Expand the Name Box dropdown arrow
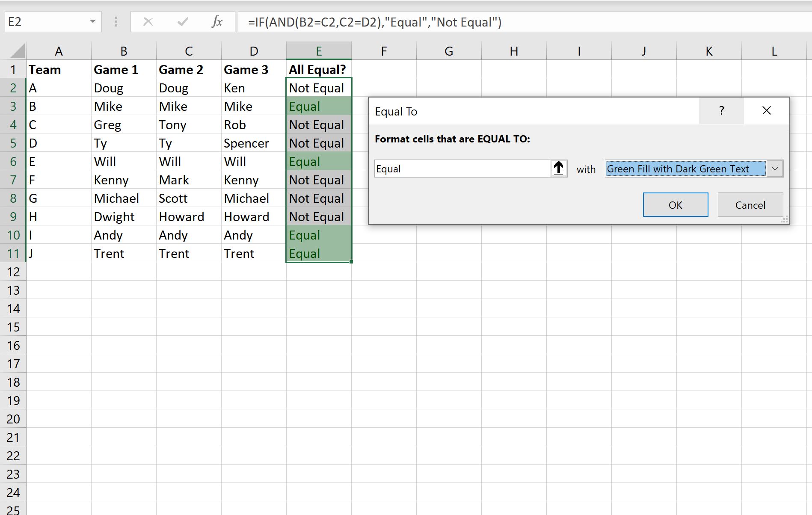812x515 pixels. [x=92, y=22]
